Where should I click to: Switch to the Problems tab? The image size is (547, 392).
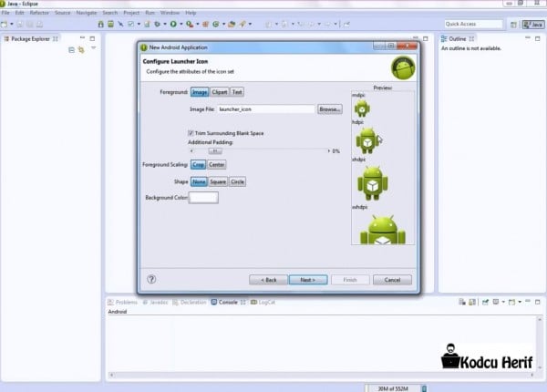(123, 302)
